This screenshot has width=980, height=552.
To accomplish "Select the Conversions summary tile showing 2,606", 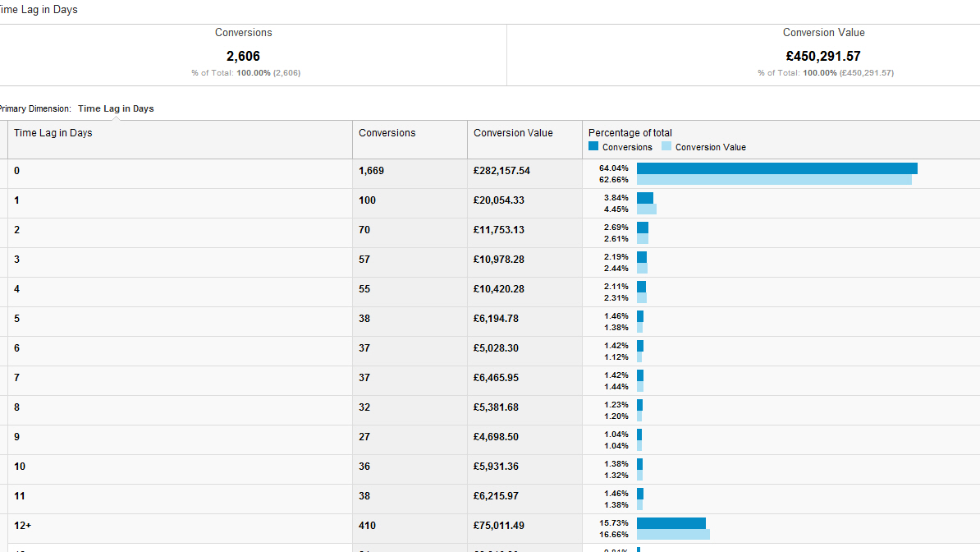I will click(244, 56).
